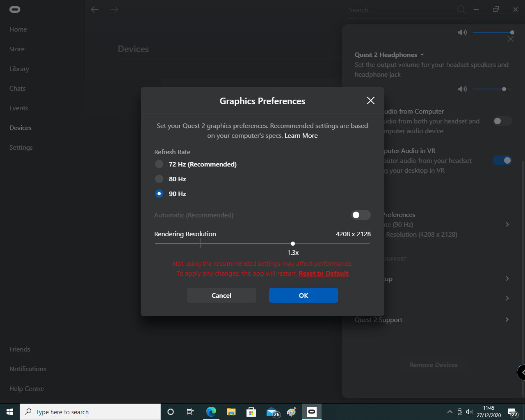Screen dimensions: 525x420
Task: Click the round collapse arrow at right edge
Action: [x=522, y=372]
